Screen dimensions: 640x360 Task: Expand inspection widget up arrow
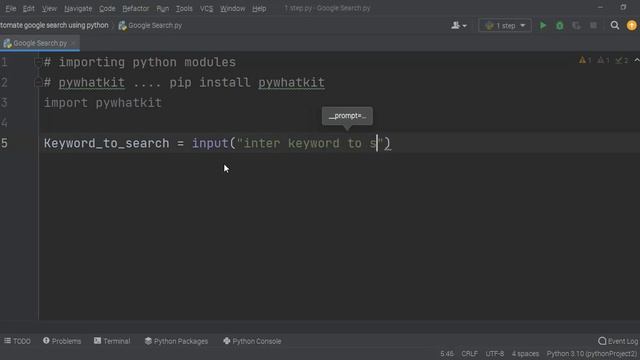(x=636, y=60)
